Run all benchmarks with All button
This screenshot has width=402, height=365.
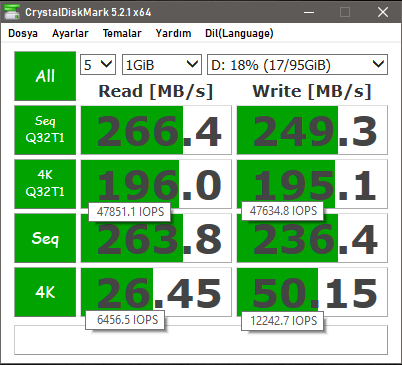[45, 76]
